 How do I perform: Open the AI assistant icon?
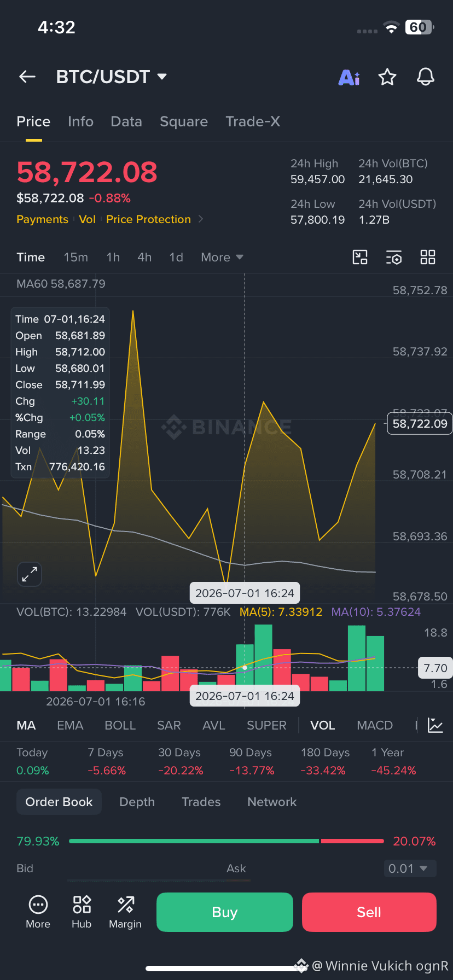click(349, 77)
